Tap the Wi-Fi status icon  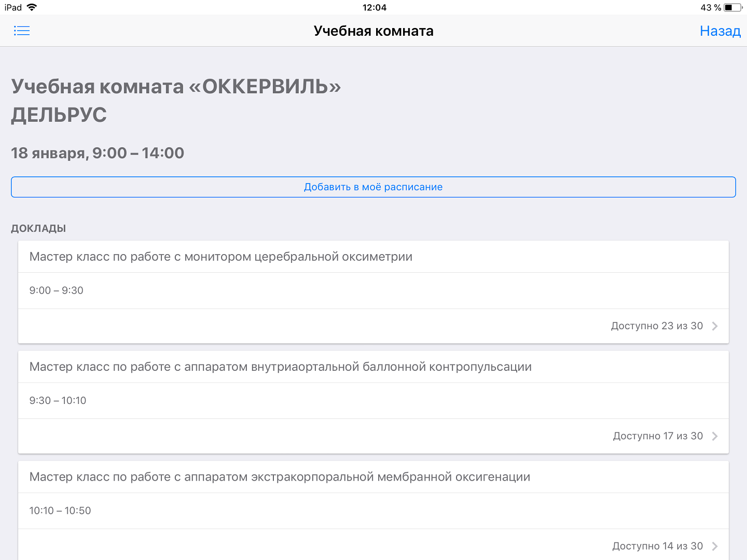coord(32,7)
